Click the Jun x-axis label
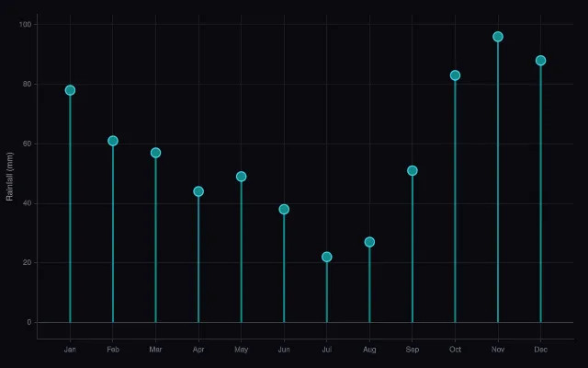This screenshot has width=588, height=368. pos(284,350)
